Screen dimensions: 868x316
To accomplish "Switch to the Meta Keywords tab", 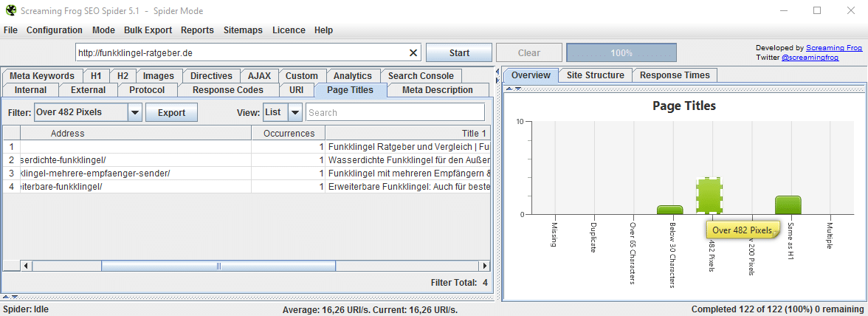I will (42, 76).
